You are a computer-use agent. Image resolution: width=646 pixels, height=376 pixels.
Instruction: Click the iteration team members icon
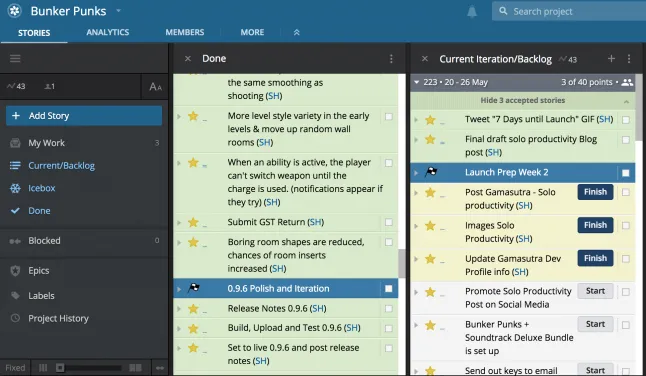point(627,82)
